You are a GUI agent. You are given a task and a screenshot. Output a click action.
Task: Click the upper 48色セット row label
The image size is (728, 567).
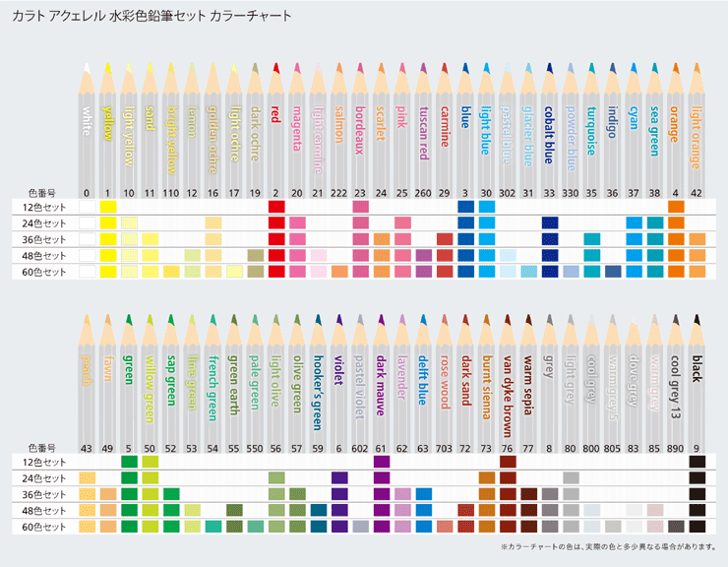(x=44, y=256)
